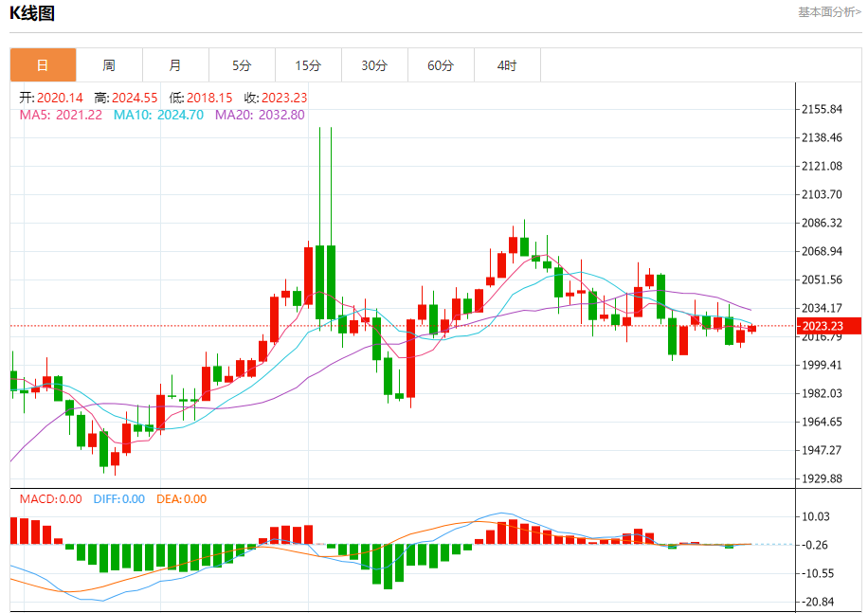
Task: Click the 1929.88 price axis label
Action: (x=823, y=478)
